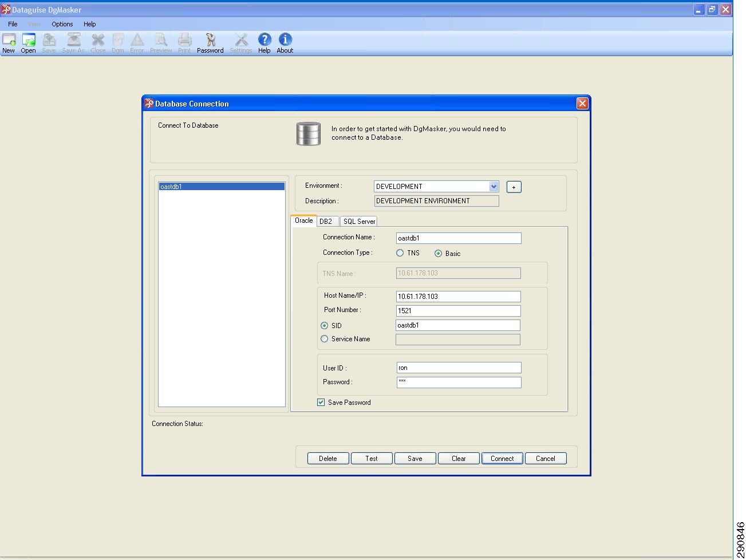Select TNS connection type
Viewport: 746px width, 560px height.
pyautogui.click(x=400, y=253)
